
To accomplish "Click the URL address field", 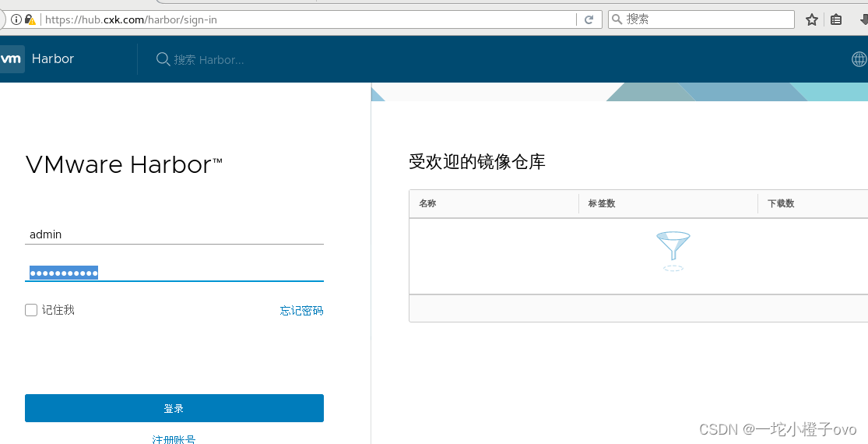I will 309,19.
